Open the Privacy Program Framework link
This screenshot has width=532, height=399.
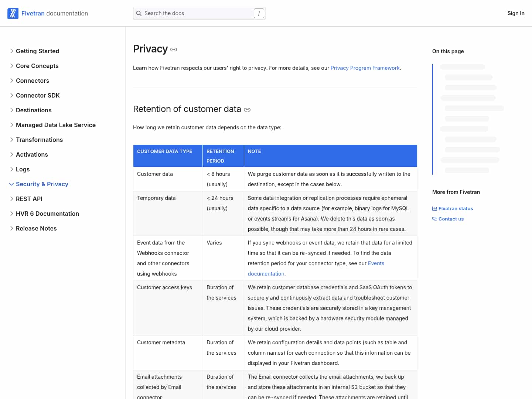(x=365, y=68)
